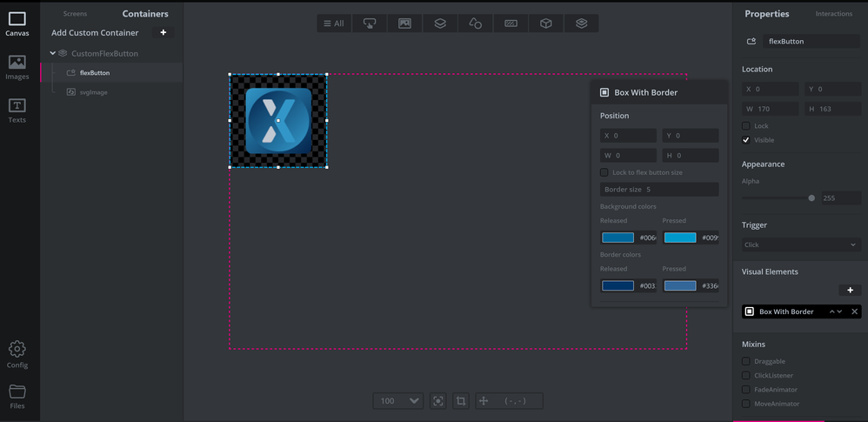This screenshot has width=868, height=422.
Task: Open the Progress indicators widget category
Action: [511, 23]
